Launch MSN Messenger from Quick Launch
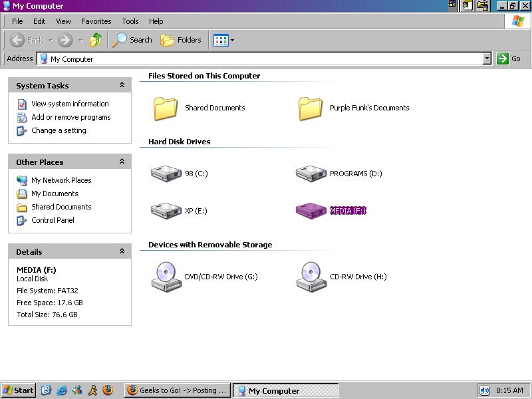The height and width of the screenshot is (399, 532). [77, 390]
